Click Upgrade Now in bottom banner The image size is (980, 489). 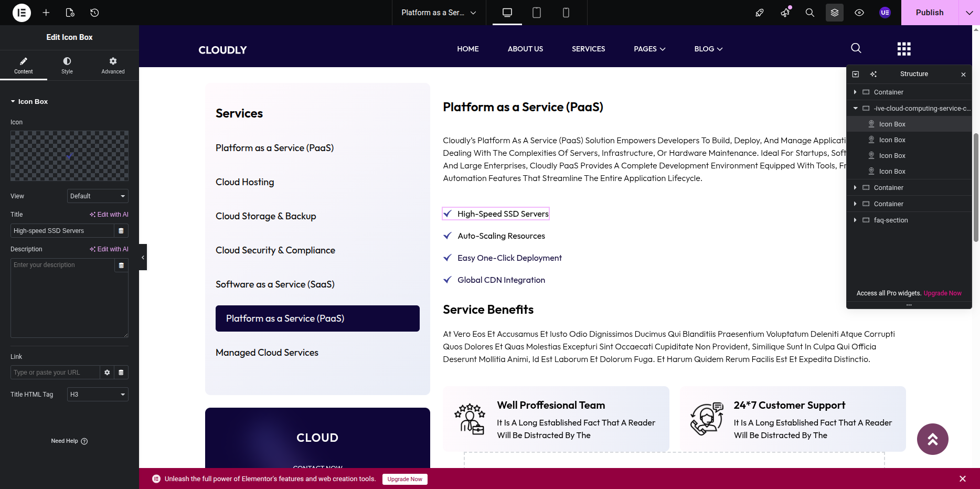click(405, 479)
